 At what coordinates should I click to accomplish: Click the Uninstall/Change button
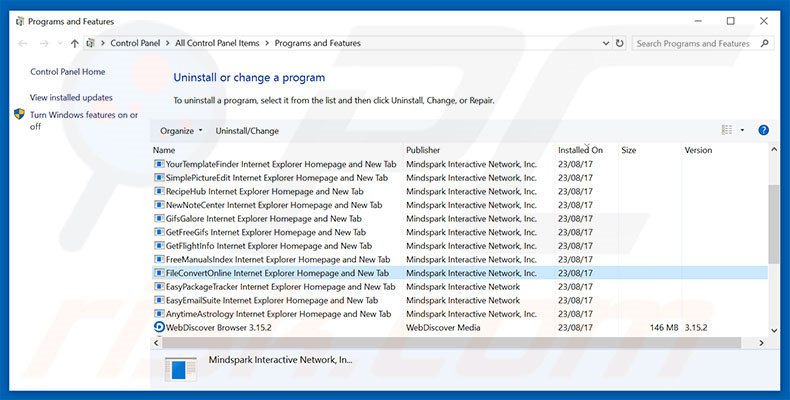tap(247, 131)
